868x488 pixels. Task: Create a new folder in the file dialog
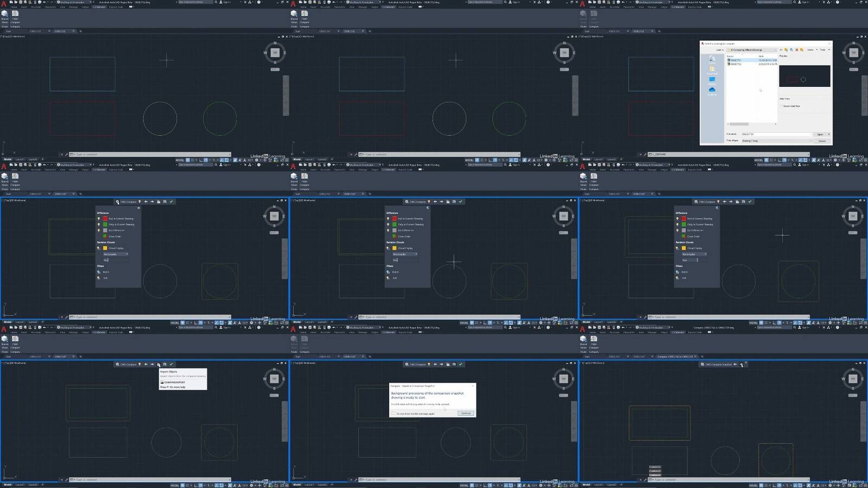pyautogui.click(x=802, y=50)
